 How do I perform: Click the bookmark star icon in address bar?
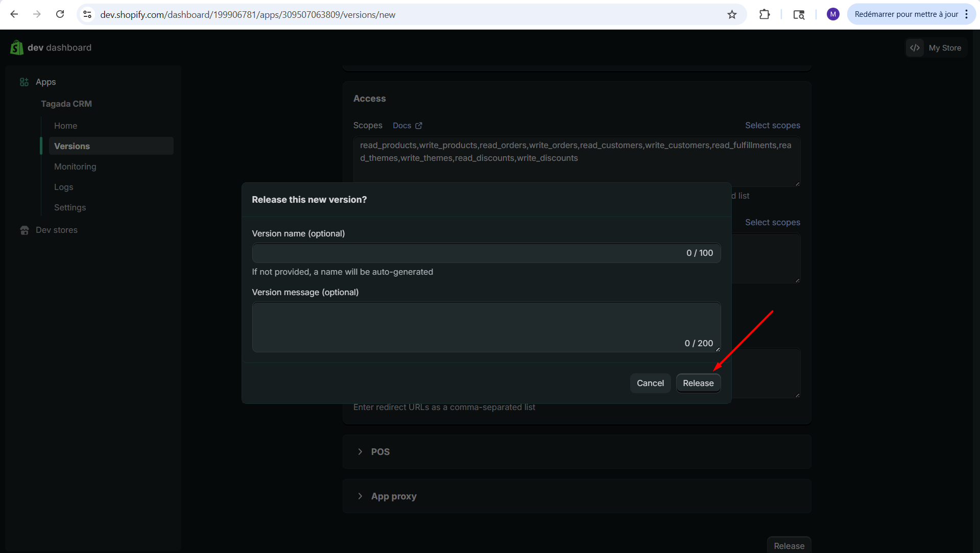pyautogui.click(x=732, y=14)
